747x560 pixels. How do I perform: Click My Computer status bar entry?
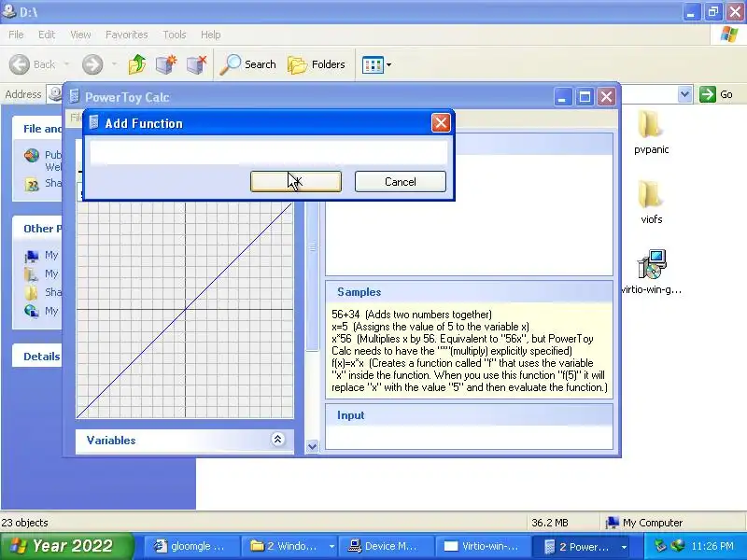click(644, 523)
